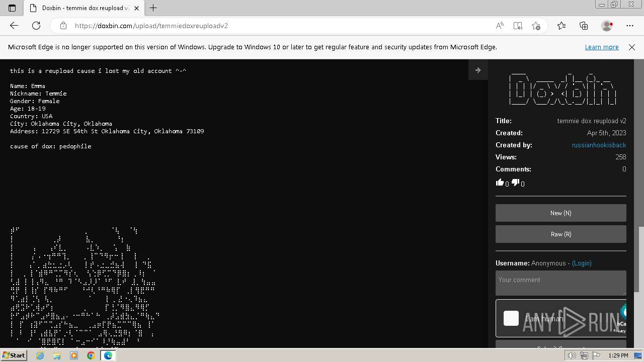644x362 pixels.
Task: Open the Favorites list
Action: point(561,26)
